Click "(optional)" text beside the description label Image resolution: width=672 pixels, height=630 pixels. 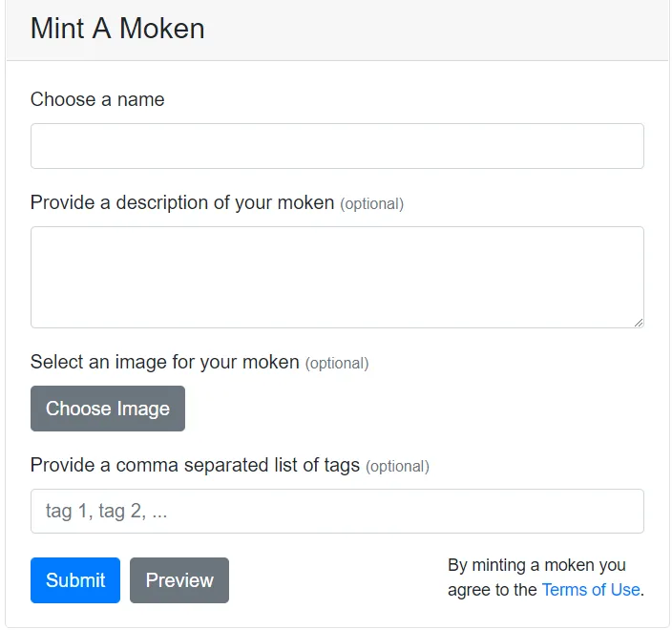pyautogui.click(x=372, y=204)
